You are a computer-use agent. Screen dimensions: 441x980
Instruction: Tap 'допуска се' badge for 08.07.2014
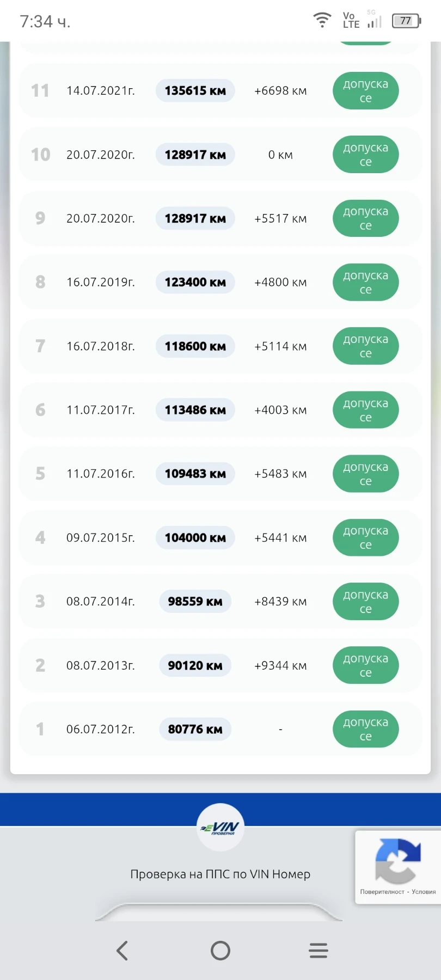pos(365,602)
